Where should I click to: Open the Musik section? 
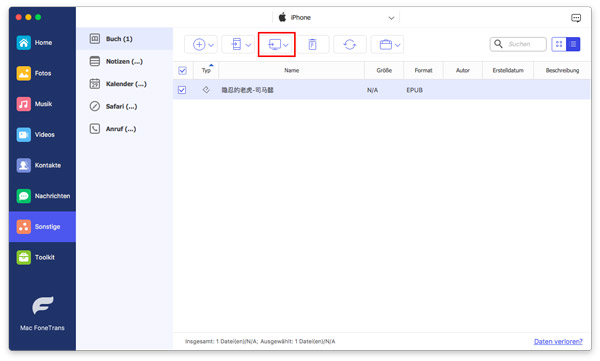(42, 104)
